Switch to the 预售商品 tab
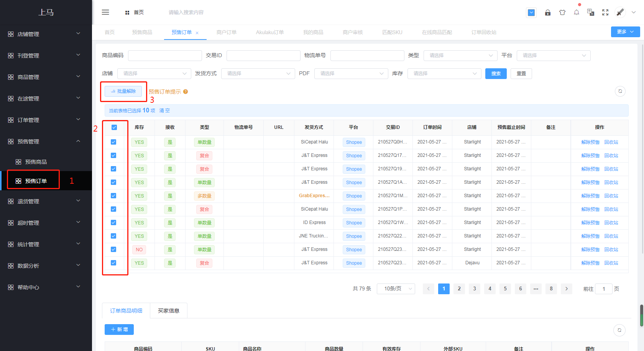 (142, 33)
